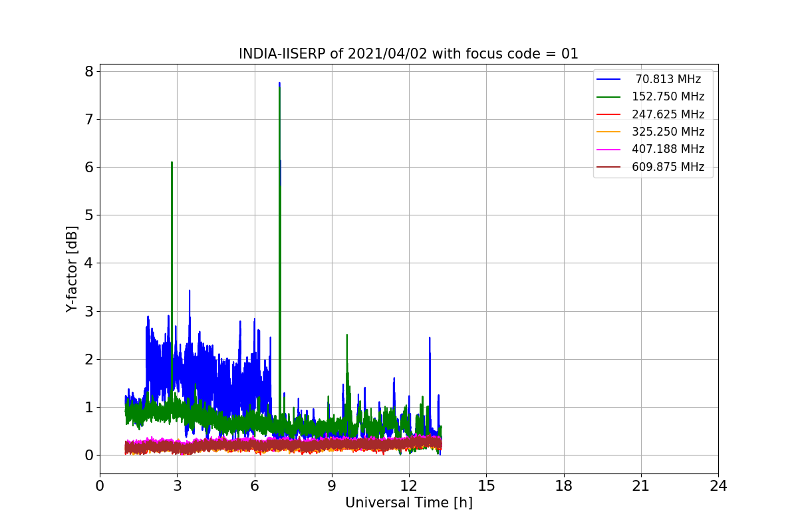Select the 247.625 MHz legend label
The height and width of the screenshot is (532, 798).
(668, 114)
